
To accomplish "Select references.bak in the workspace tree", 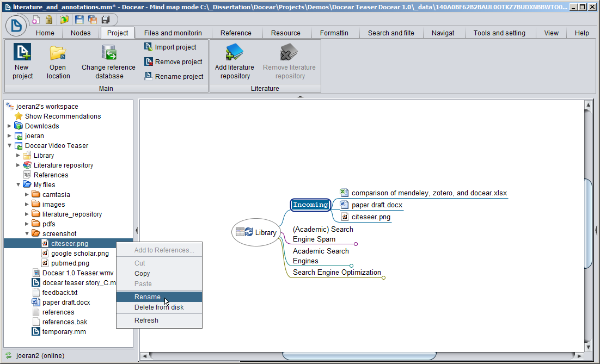I will pyautogui.click(x=65, y=322).
